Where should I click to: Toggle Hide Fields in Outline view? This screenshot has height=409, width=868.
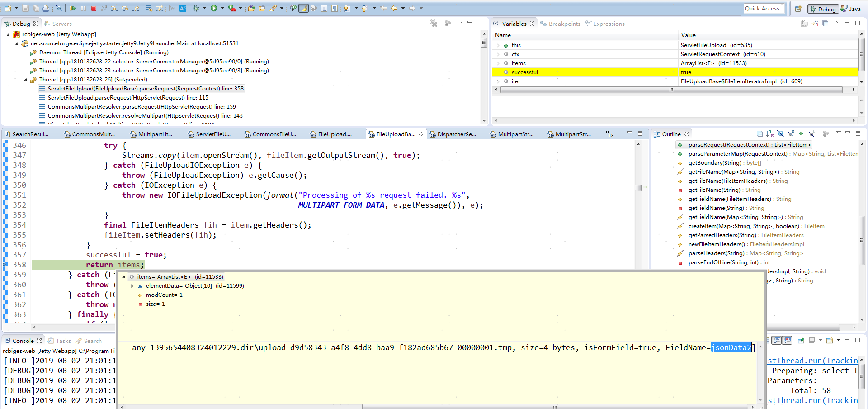(780, 134)
